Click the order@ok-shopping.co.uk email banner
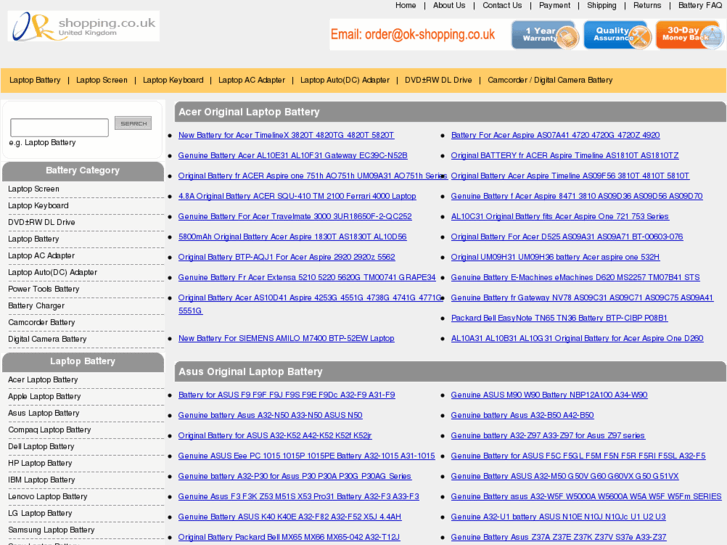This screenshot has height=545, width=727. click(x=413, y=35)
